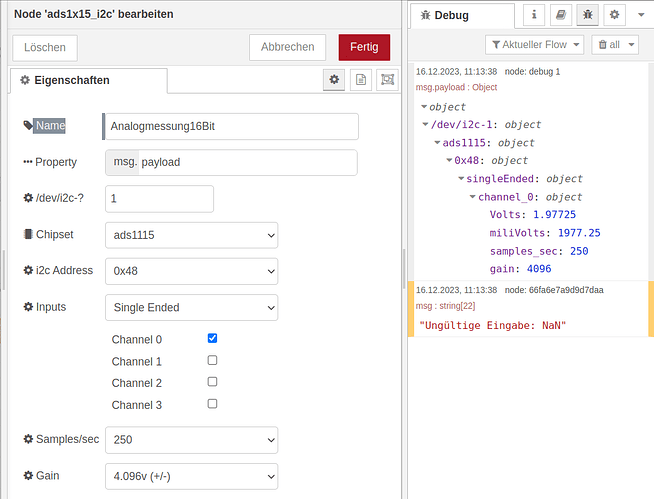Open the help book sidebar icon

561,15
